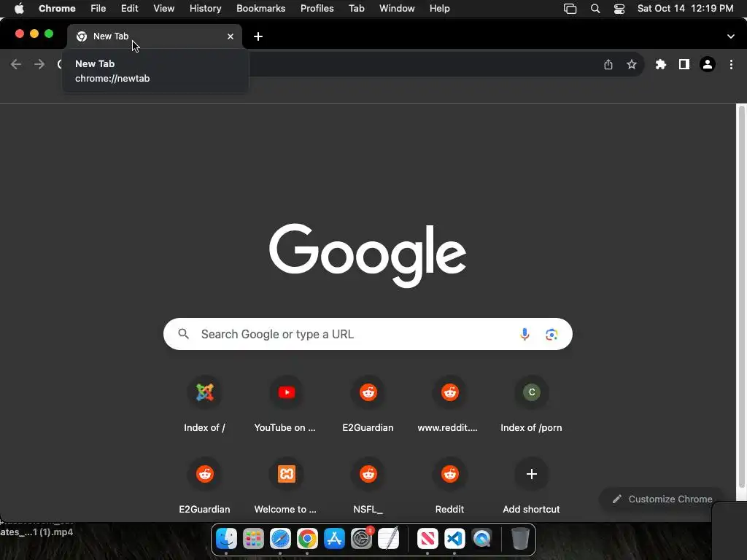
Task: Open the profile avatar menu
Action: tap(708, 64)
